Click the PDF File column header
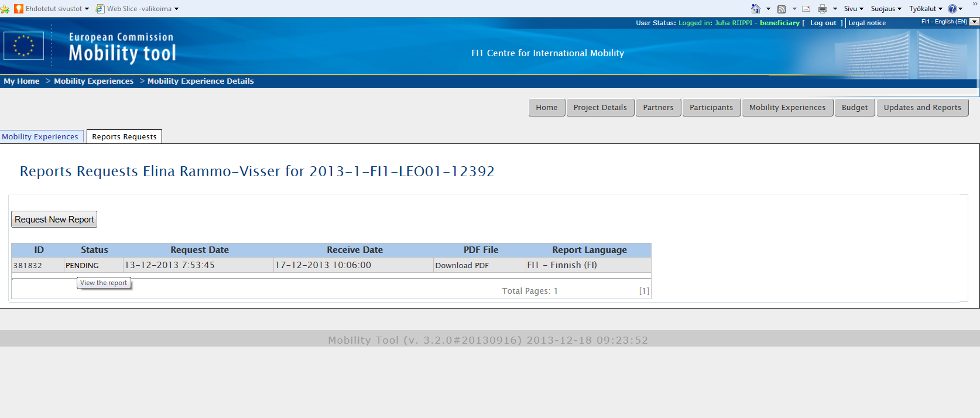This screenshot has height=418, width=980. [481, 250]
